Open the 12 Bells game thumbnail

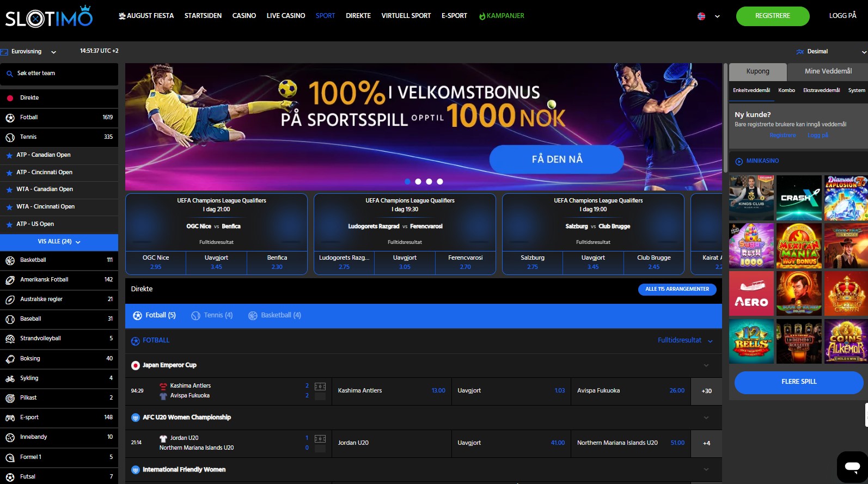click(751, 342)
